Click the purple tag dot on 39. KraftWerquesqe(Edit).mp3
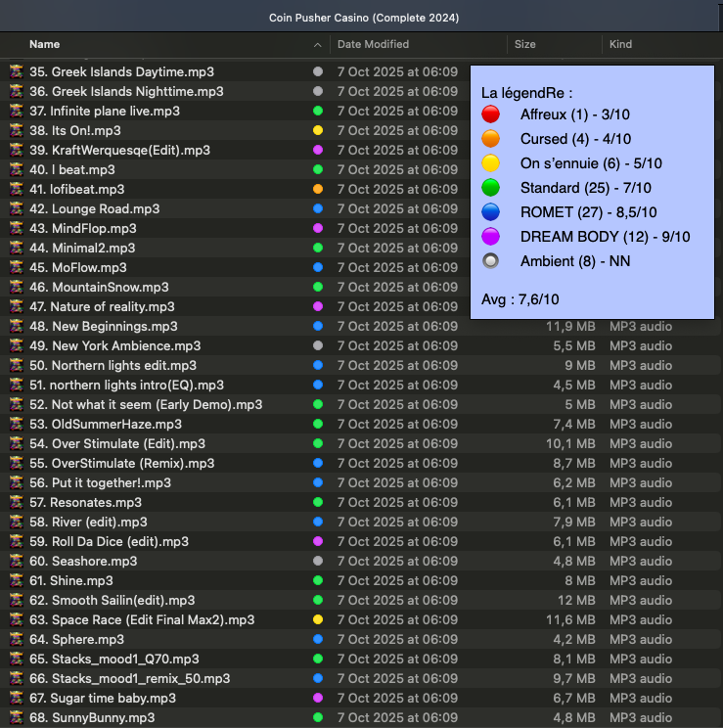This screenshot has height=728, width=723. click(318, 150)
